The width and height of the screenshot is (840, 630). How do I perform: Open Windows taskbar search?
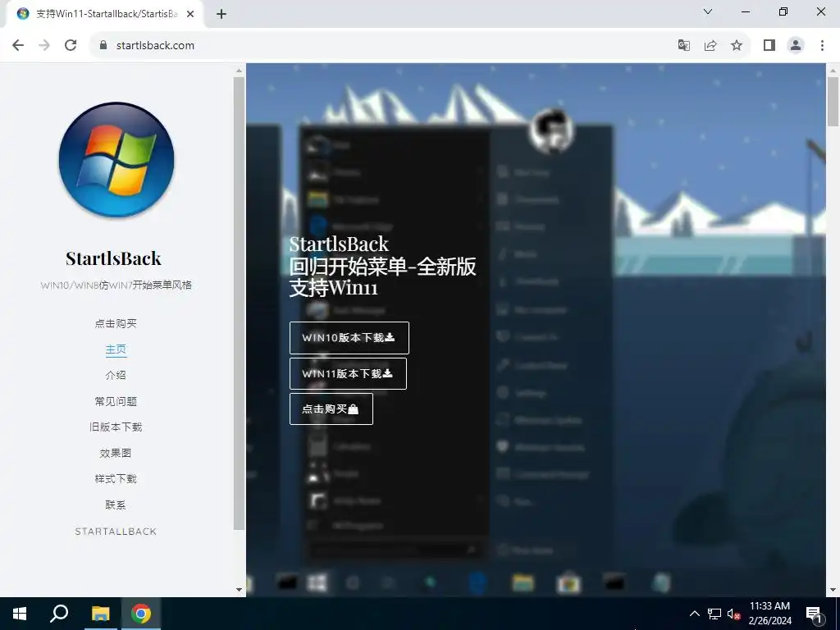(x=59, y=614)
